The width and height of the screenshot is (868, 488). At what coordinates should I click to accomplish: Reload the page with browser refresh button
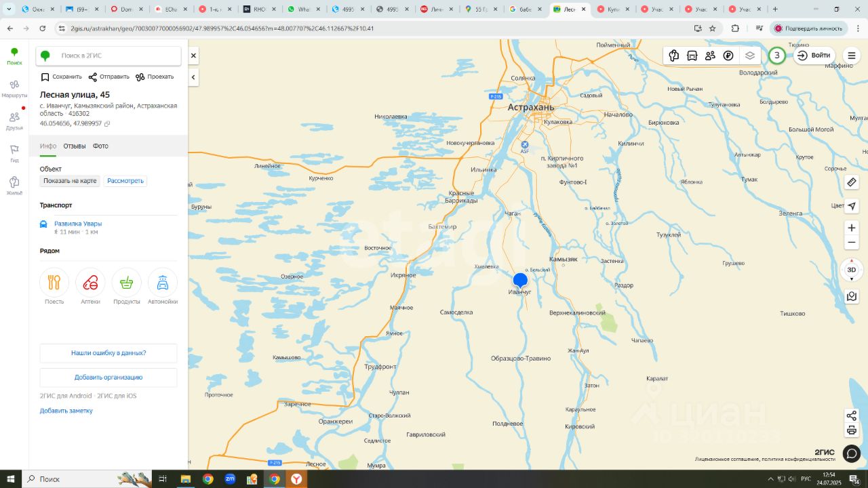pos(43,28)
